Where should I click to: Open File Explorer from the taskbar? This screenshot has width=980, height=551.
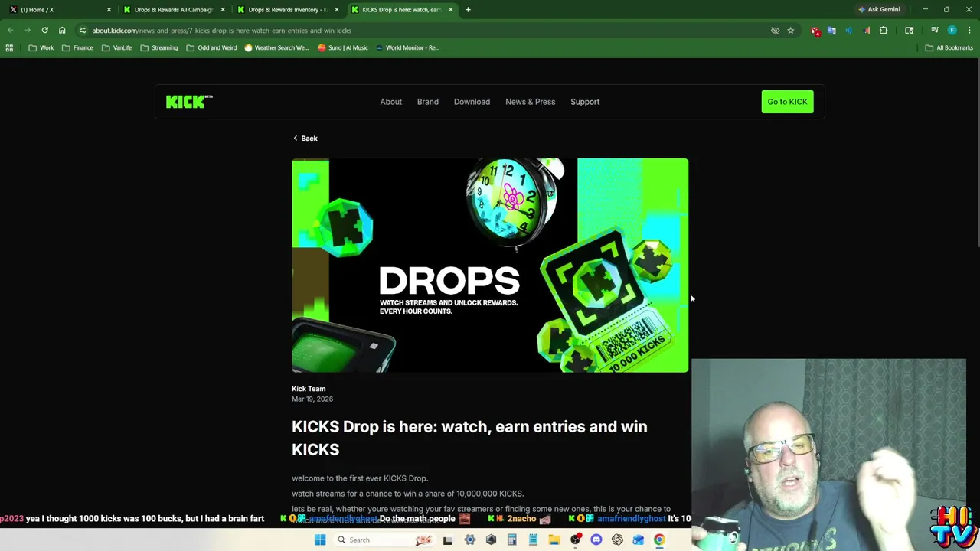(554, 540)
